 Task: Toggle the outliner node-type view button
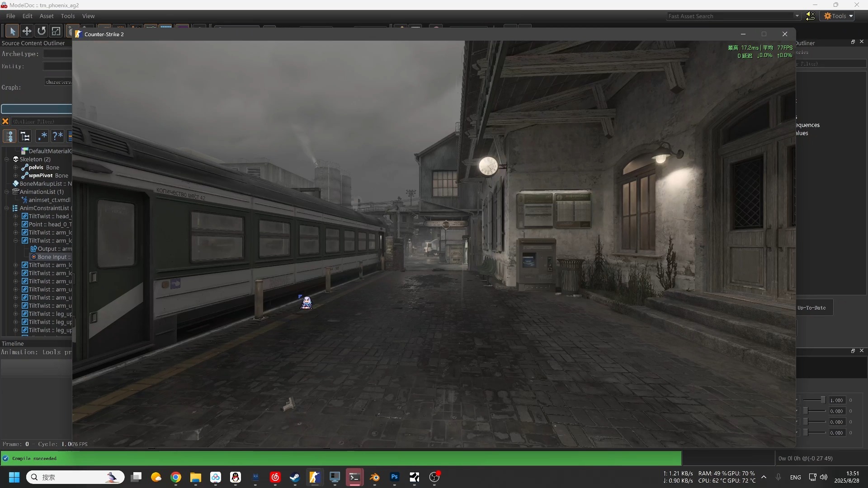pos(10,136)
